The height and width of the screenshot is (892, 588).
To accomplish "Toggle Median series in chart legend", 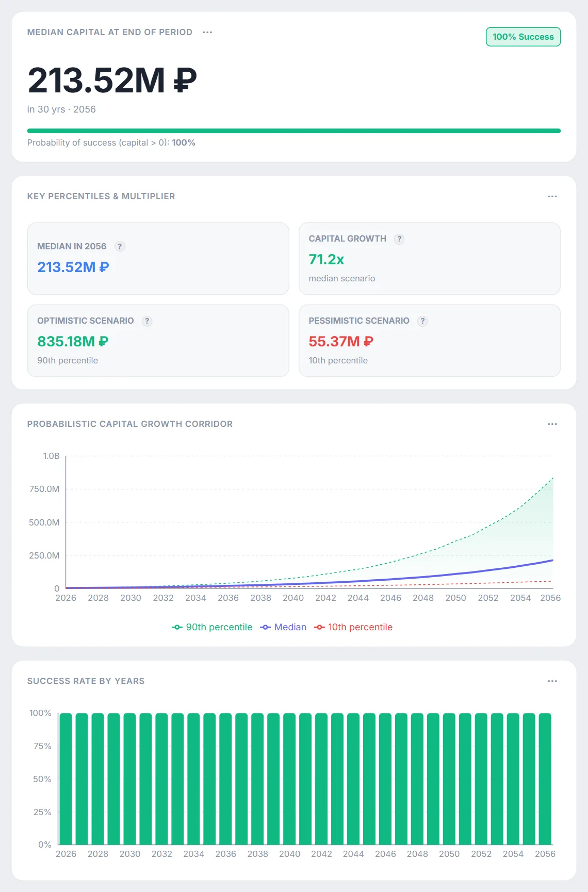I will [x=283, y=627].
